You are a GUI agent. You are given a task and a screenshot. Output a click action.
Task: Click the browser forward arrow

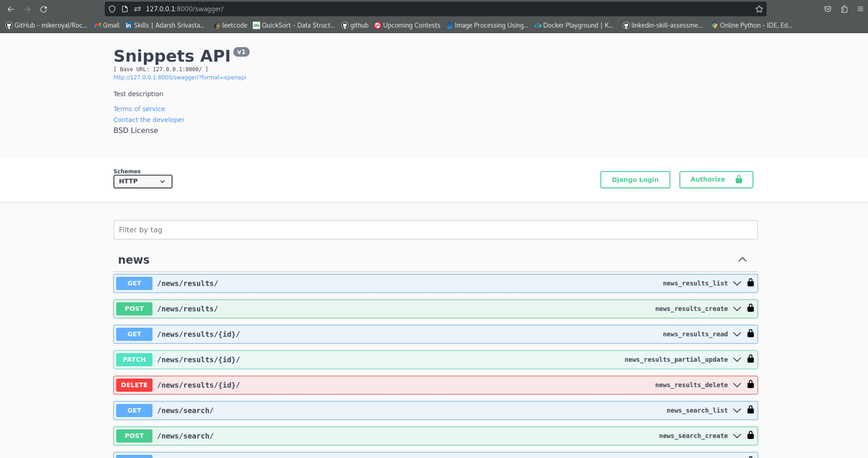pos(27,9)
